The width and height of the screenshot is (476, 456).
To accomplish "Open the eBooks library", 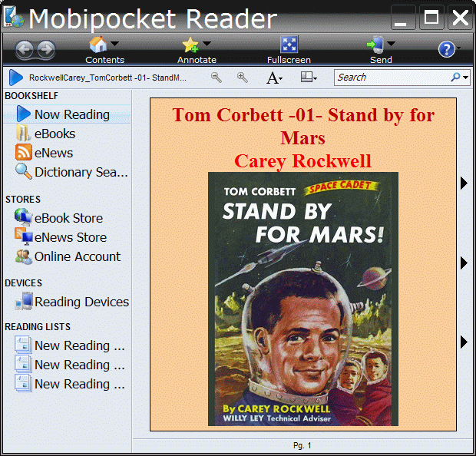I will [x=55, y=134].
